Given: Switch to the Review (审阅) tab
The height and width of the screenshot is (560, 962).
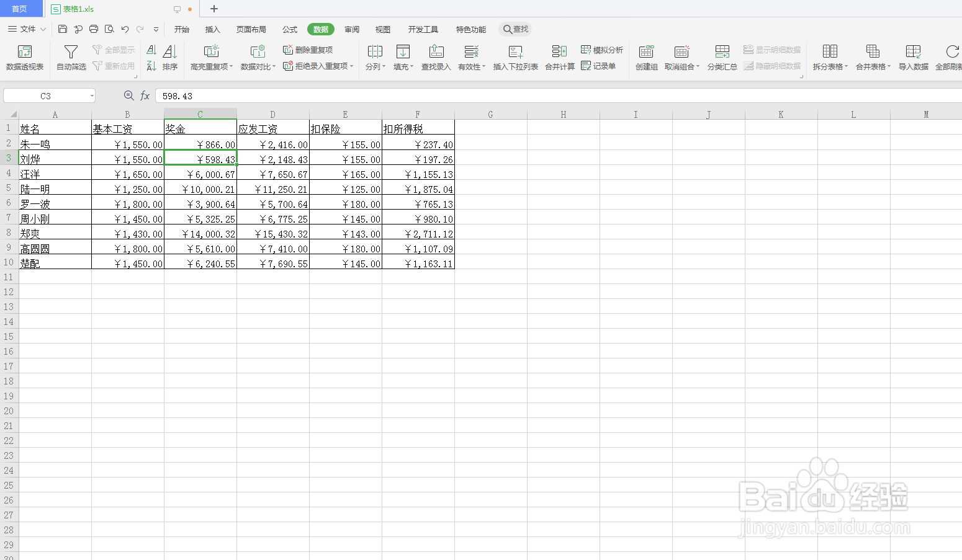Looking at the screenshot, I should [352, 29].
